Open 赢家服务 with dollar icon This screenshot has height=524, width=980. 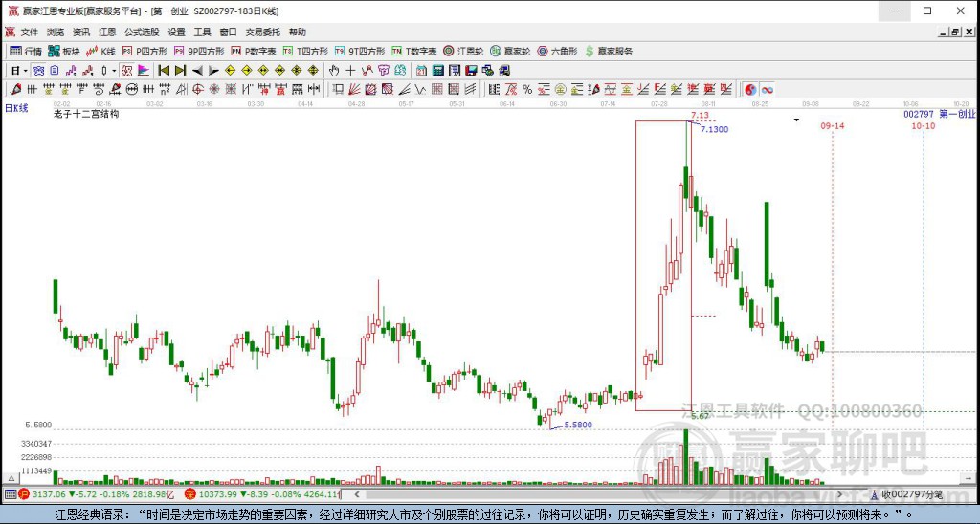point(608,52)
